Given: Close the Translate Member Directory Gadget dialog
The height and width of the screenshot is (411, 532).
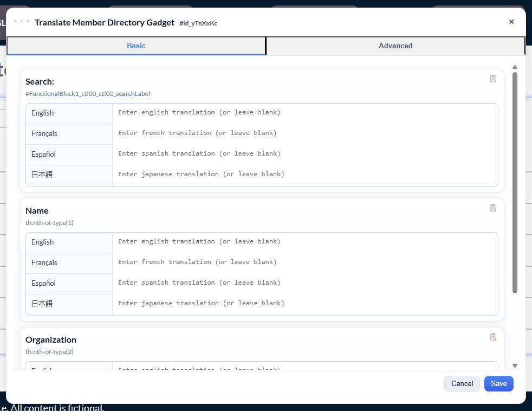Looking at the screenshot, I should [x=511, y=22].
